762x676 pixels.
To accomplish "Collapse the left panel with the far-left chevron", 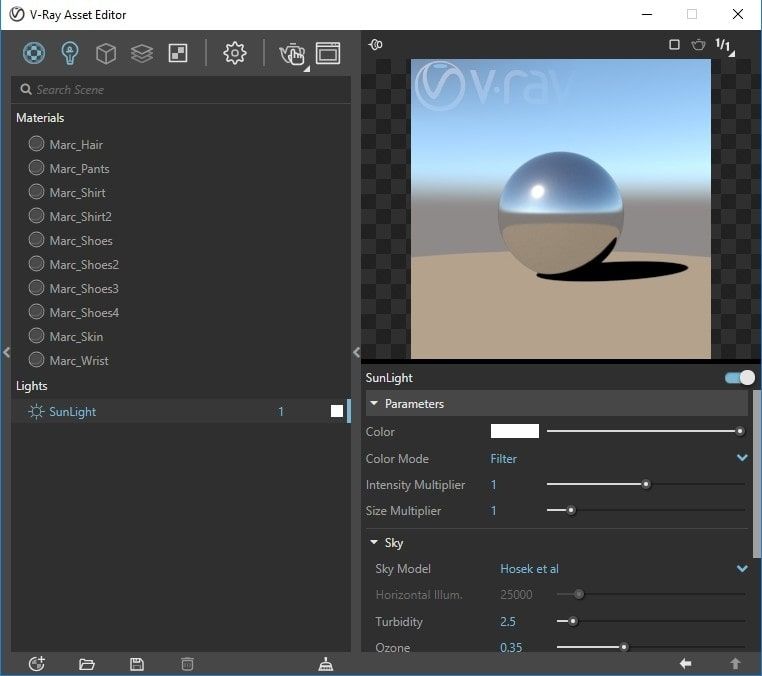I will [x=6, y=352].
